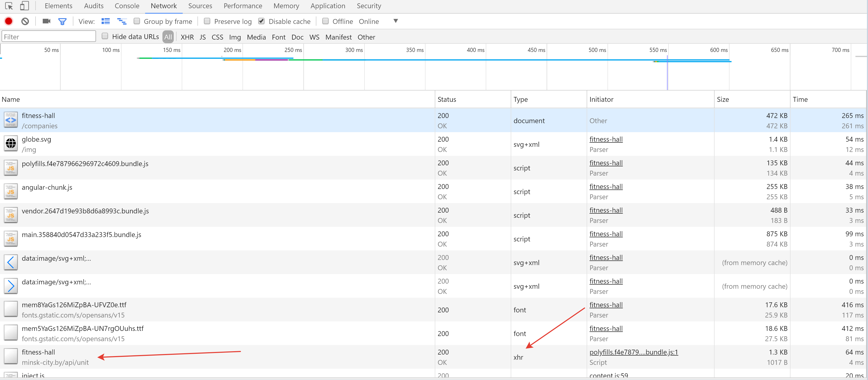Select the All filter type
Screen dimensions: 868x380
pyautogui.click(x=168, y=37)
